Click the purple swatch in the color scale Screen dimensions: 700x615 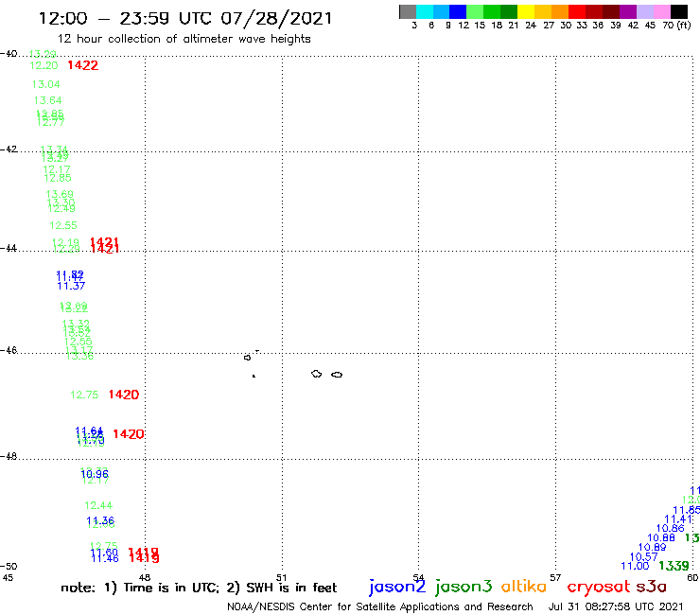click(628, 11)
